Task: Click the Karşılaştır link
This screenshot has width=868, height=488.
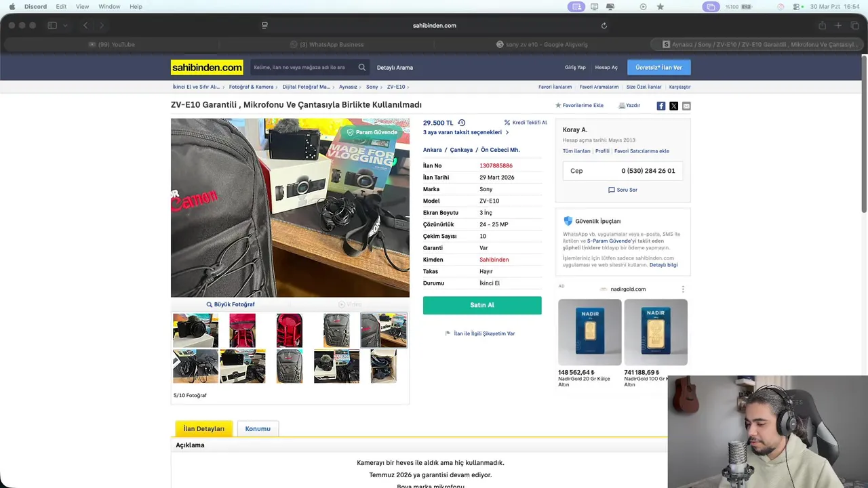Action: coord(679,87)
